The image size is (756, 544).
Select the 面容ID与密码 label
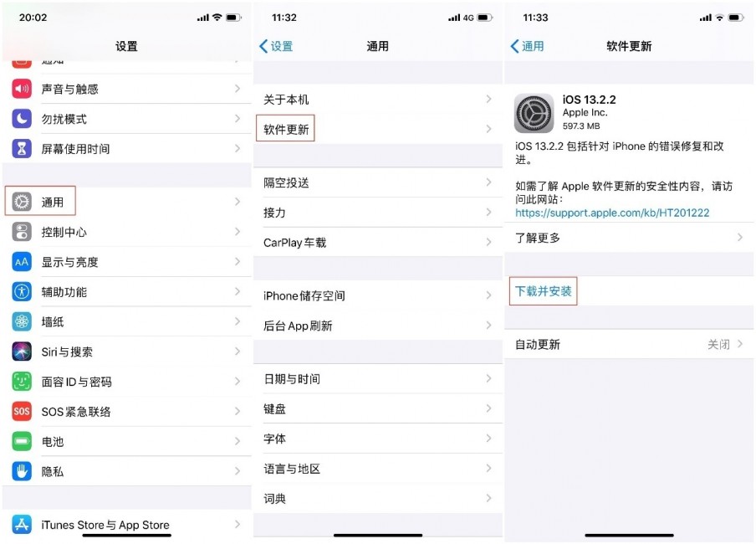click(77, 382)
